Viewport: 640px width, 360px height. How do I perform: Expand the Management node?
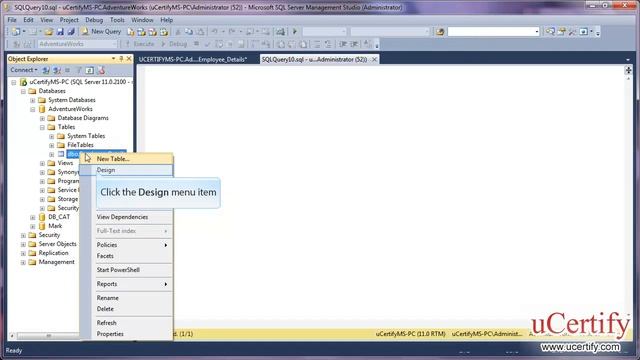click(23, 262)
